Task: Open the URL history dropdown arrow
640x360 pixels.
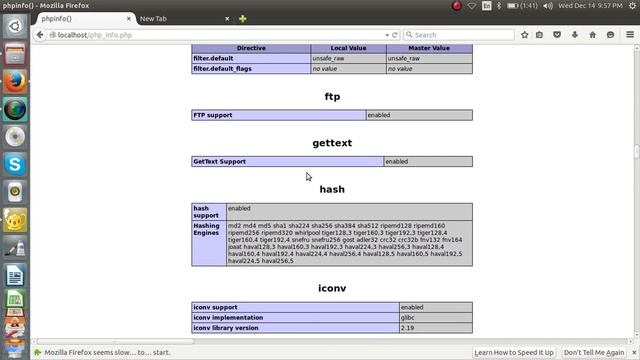Action: click(387, 35)
